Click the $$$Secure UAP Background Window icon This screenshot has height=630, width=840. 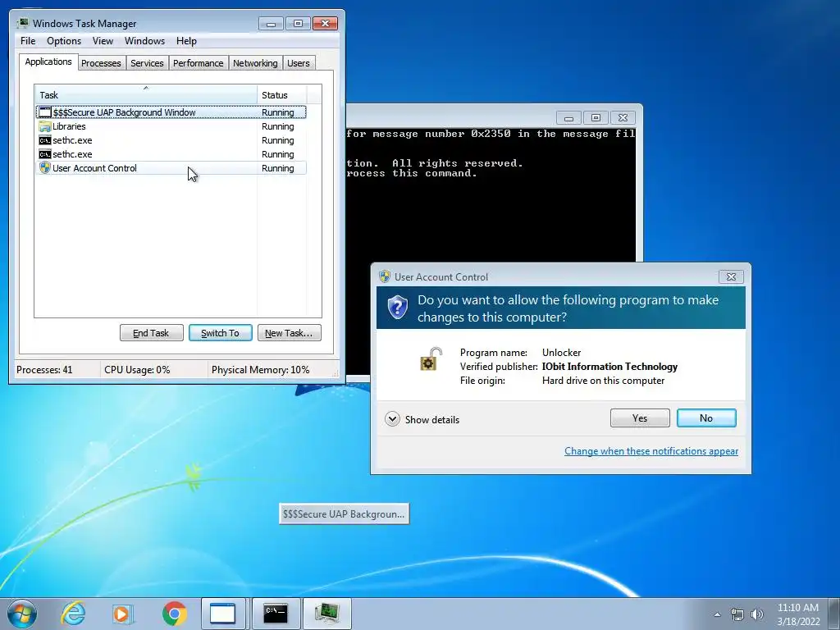[45, 112]
